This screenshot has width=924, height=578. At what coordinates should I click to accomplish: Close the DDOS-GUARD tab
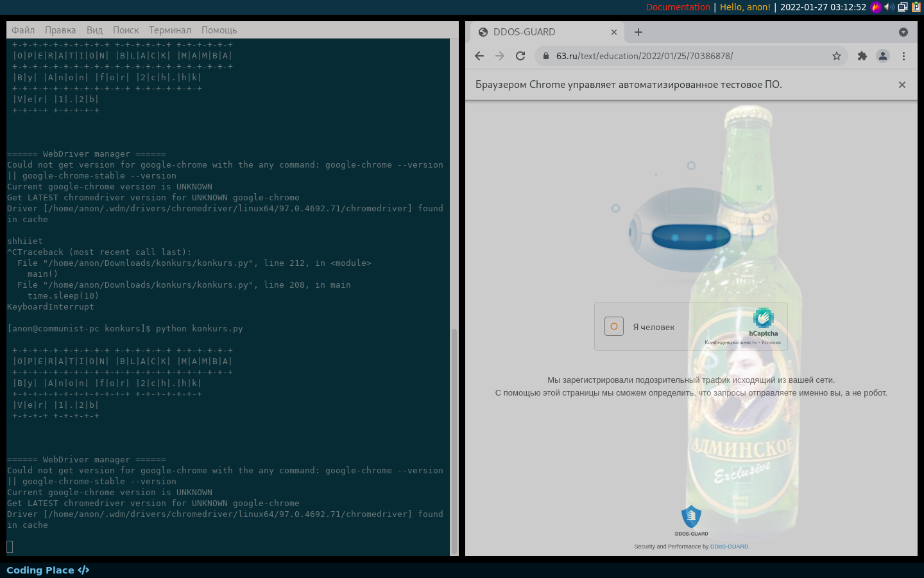pyautogui.click(x=614, y=32)
